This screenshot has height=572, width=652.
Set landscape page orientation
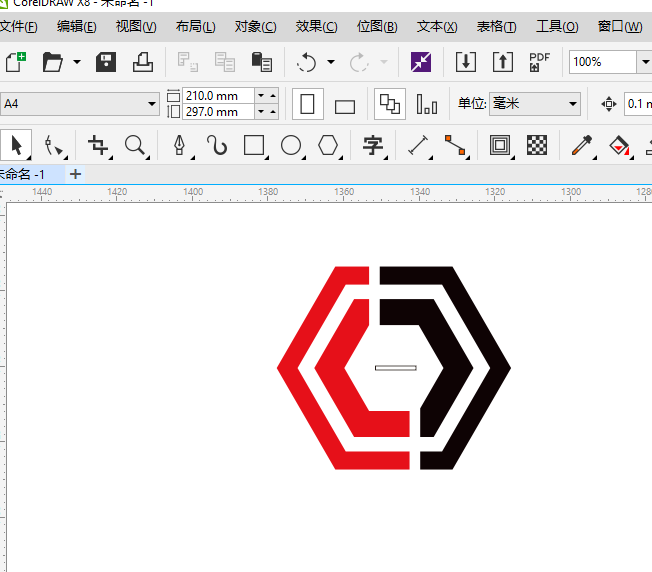345,106
